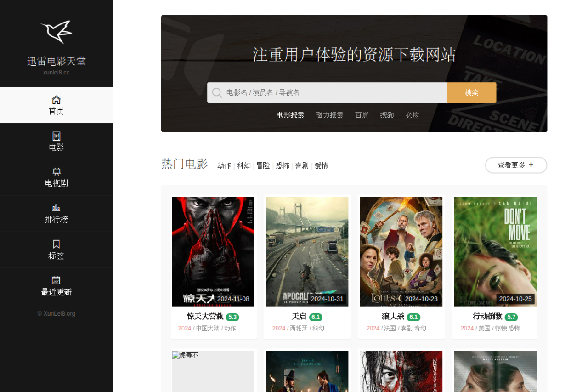Go to 首页 label in the sidebar
Viewport: 588px width, 392px height.
coord(56,111)
